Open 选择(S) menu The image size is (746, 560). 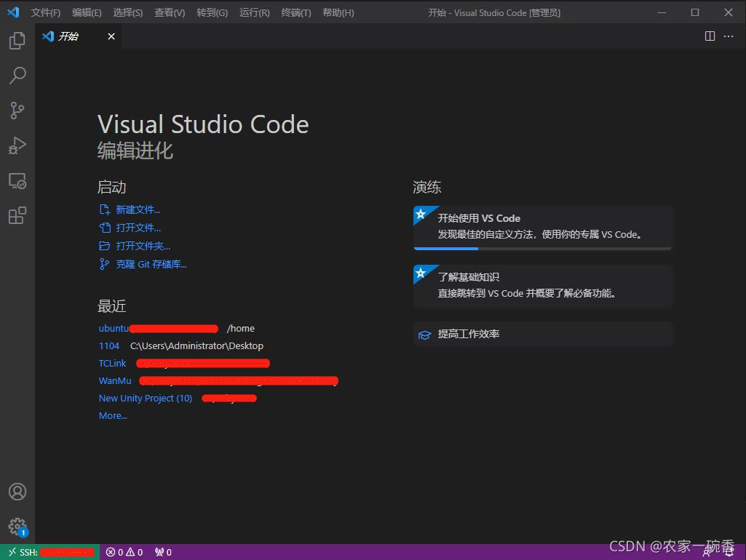pyautogui.click(x=127, y=13)
